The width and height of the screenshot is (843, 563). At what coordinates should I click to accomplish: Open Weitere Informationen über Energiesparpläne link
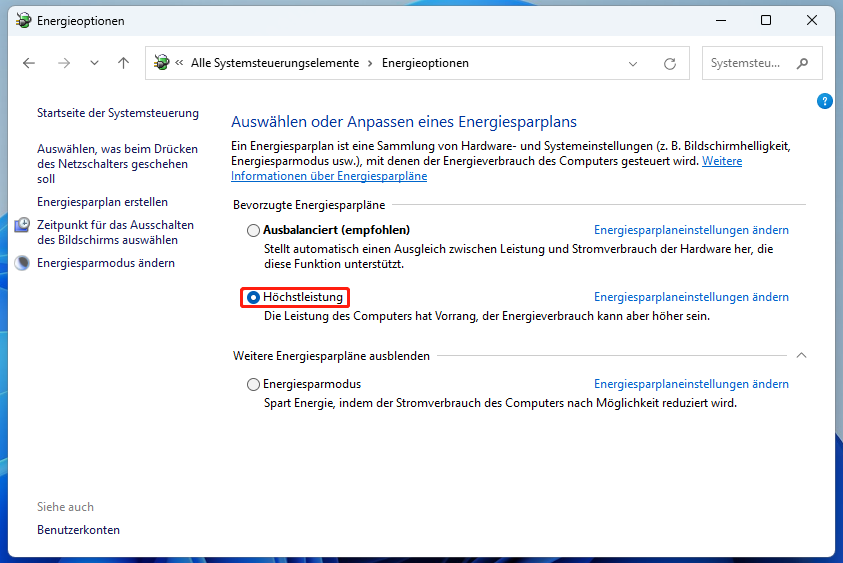tap(329, 176)
